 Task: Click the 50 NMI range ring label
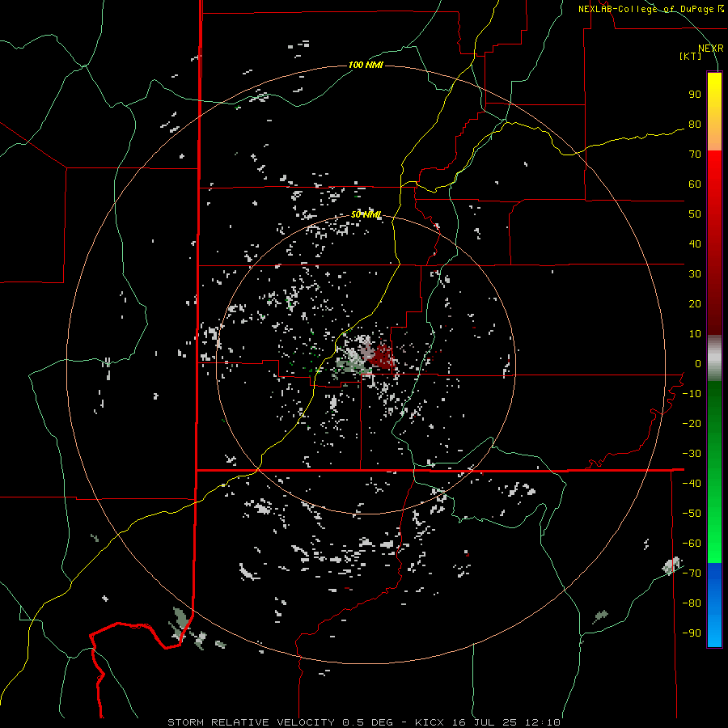click(366, 214)
